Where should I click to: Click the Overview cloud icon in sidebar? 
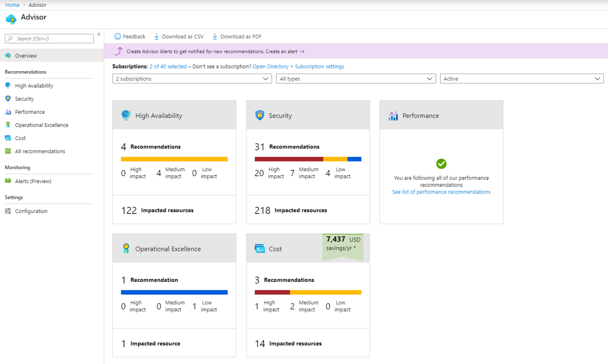tap(8, 56)
